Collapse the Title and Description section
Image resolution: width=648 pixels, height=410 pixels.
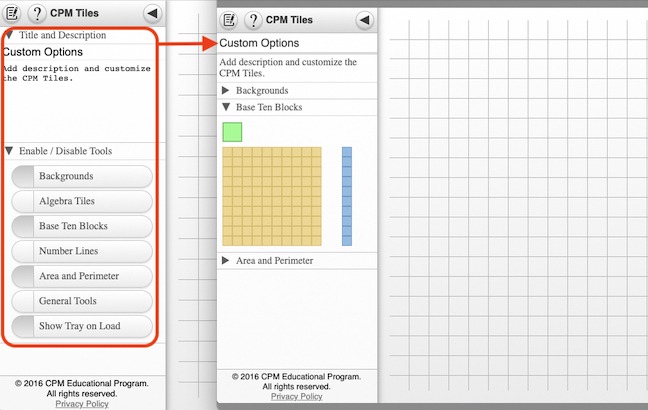[83, 35]
